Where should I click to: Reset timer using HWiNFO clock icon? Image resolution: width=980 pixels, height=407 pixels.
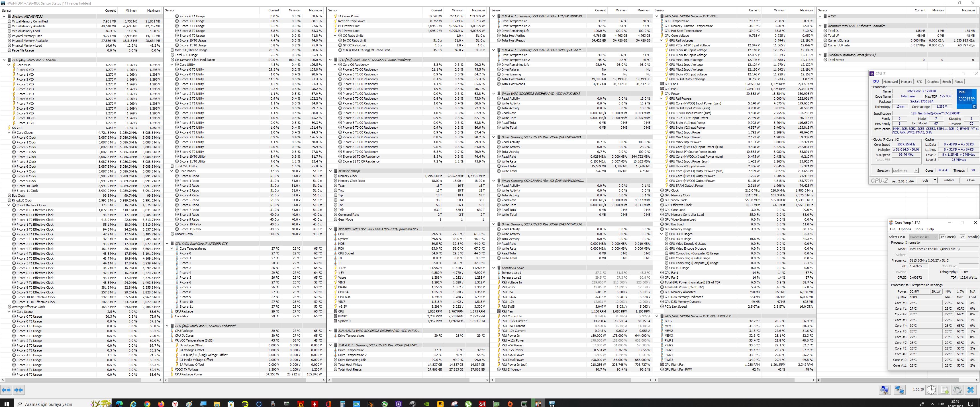tap(931, 390)
